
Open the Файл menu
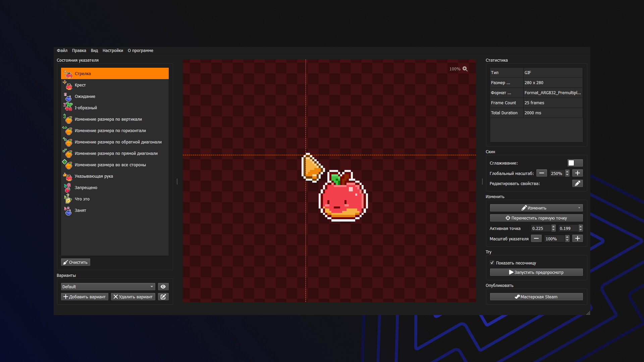click(x=62, y=51)
